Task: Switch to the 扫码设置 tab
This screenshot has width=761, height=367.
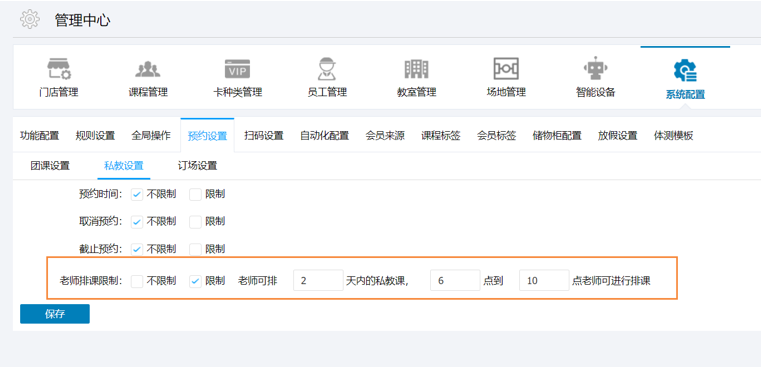Action: point(264,135)
